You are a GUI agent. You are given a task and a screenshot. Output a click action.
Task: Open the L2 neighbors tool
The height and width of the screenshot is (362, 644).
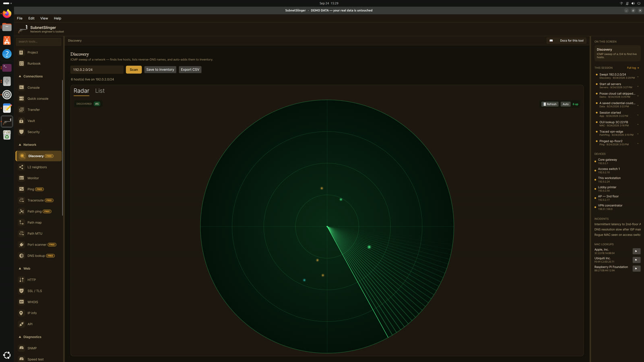tap(39, 167)
